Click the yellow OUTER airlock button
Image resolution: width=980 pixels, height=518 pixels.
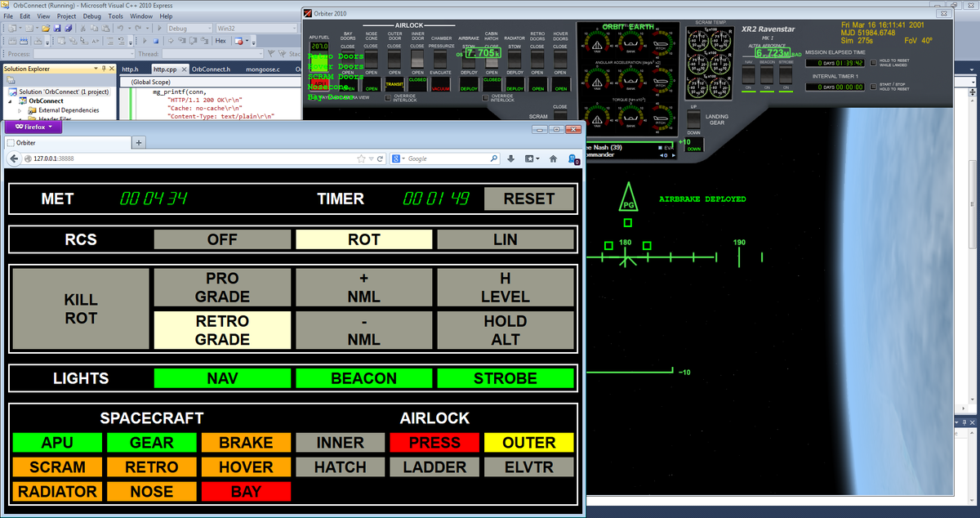pos(529,443)
